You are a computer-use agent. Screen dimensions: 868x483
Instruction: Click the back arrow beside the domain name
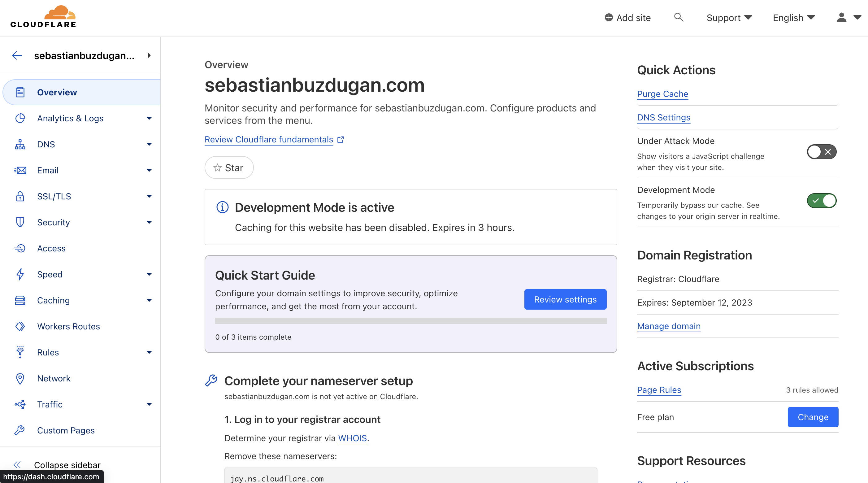point(17,56)
